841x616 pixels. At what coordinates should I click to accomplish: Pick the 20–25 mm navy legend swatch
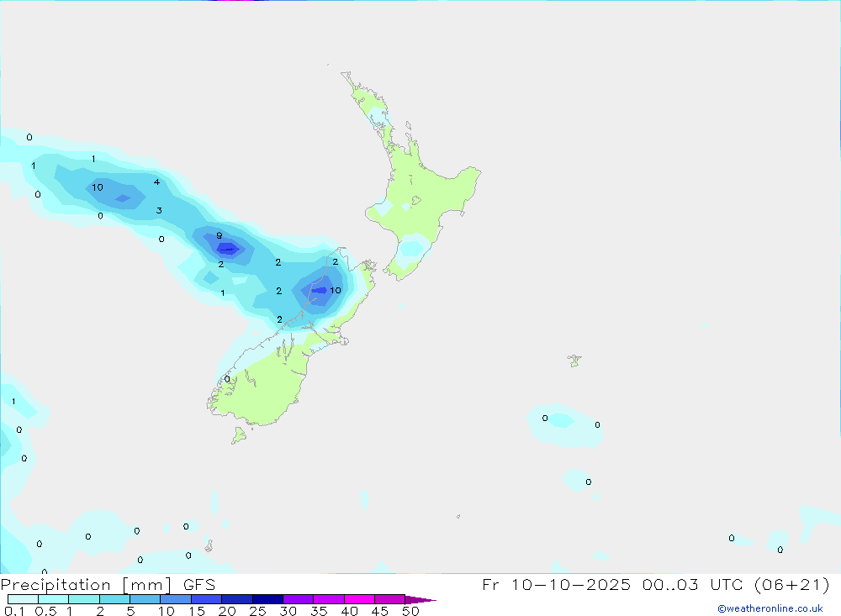(x=237, y=599)
